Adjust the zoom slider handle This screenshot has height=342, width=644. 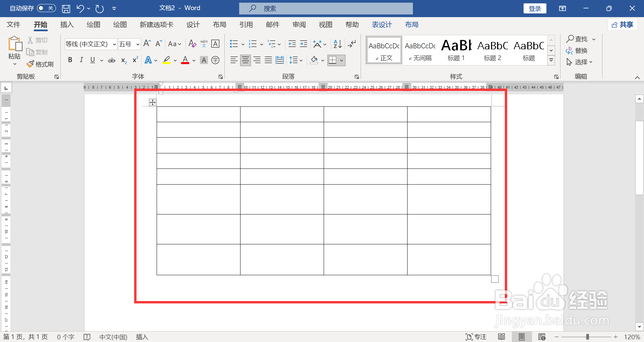[x=587, y=337]
